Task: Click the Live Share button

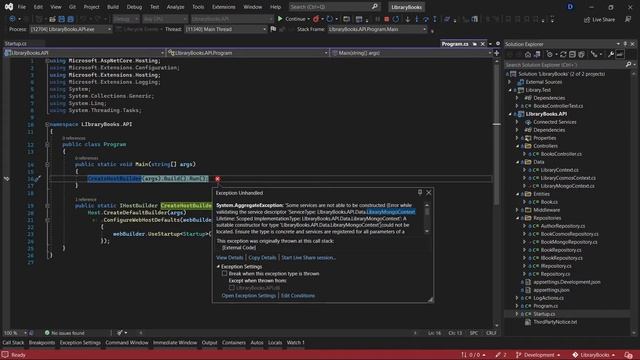Action: coord(599,20)
